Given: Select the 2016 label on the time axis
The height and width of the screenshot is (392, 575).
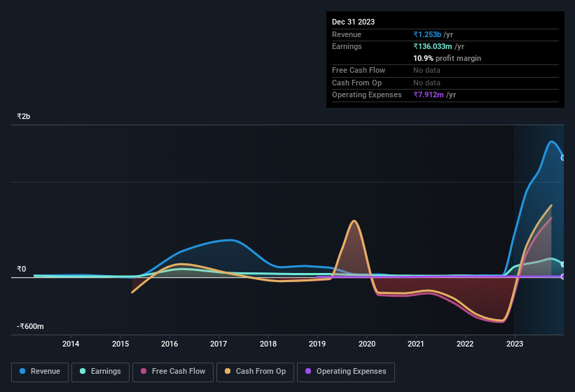Looking at the screenshot, I should point(169,344).
